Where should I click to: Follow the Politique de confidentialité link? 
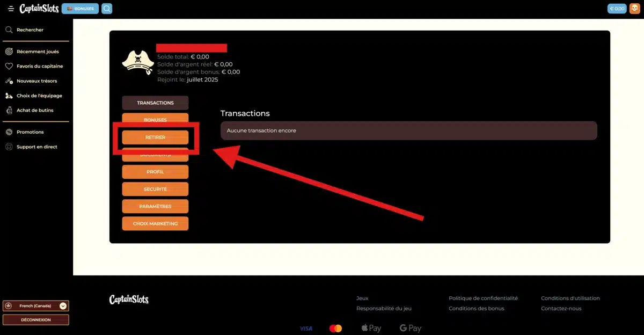pos(483,298)
